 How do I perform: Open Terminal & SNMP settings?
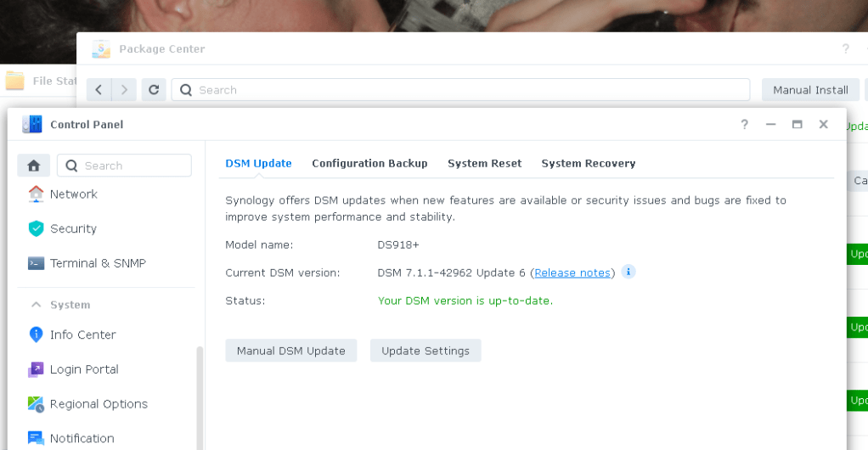click(87, 263)
